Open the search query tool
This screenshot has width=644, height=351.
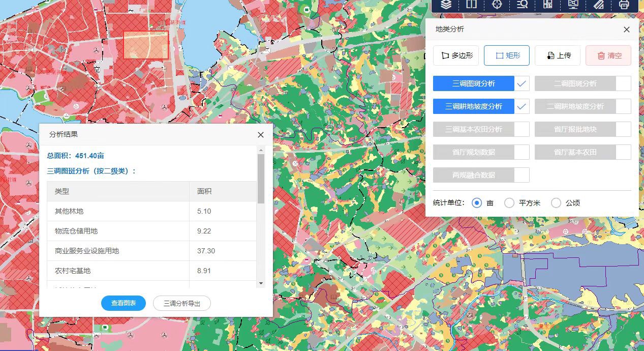click(x=523, y=5)
